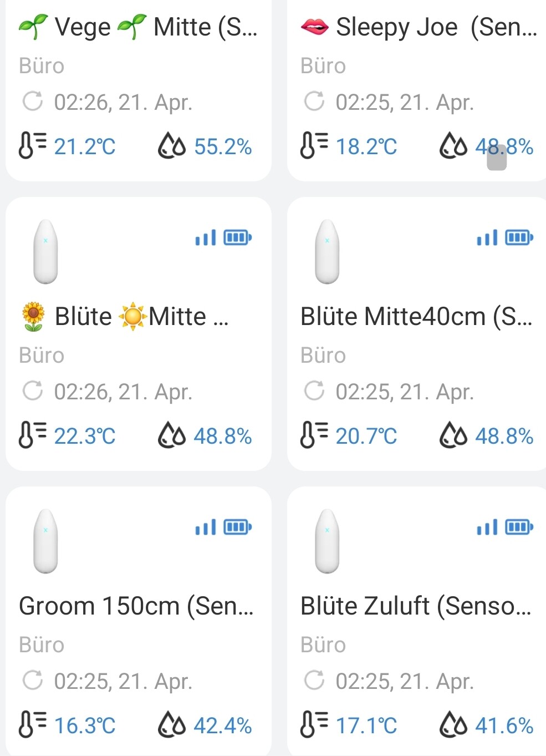The image size is (546, 756).
Task: Tap 21.2°C temperature on Vege Mitte
Action: click(85, 147)
